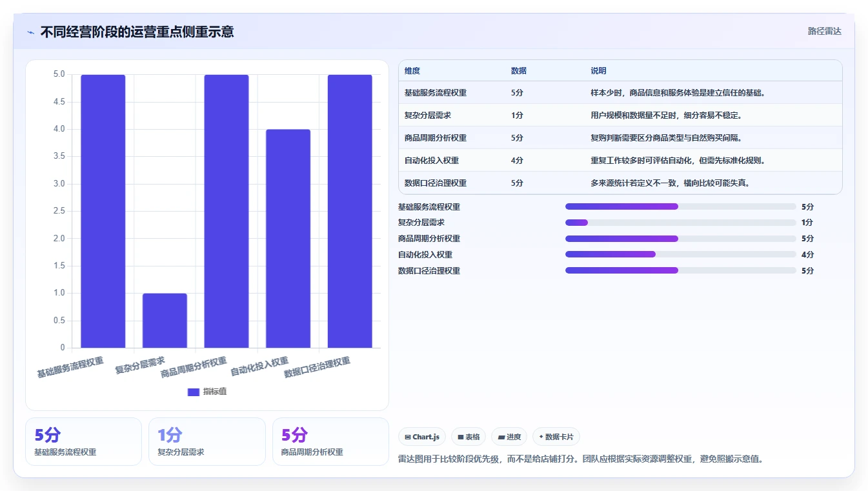Image resolution: width=868 pixels, height=491 pixels.
Task: Click the 自动化投入权重 bar in the chart
Action: pos(288,239)
